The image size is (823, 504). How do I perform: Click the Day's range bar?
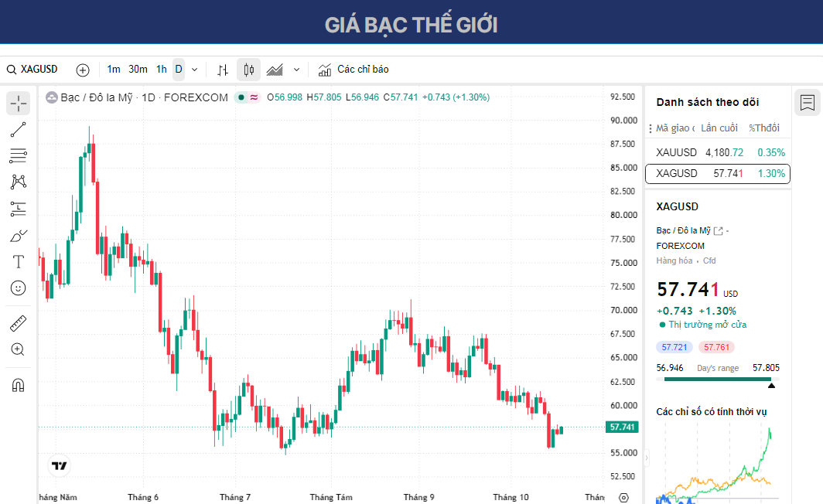tap(718, 380)
